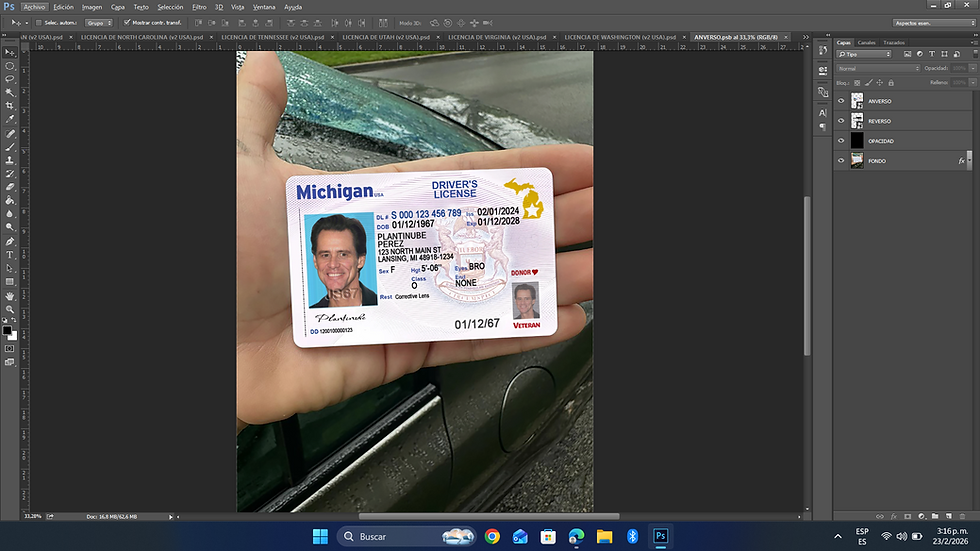Select the Crop tool
This screenshot has width=980, height=551.
[9, 106]
